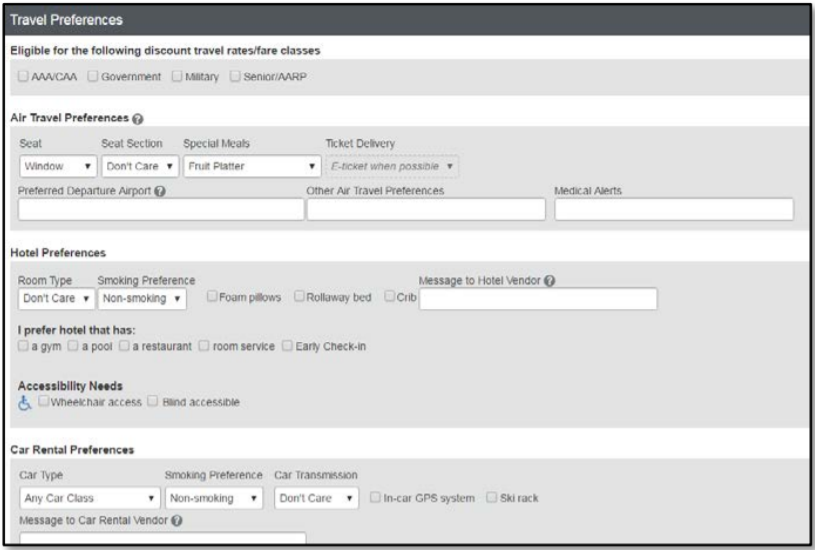Click the blue wheelchair accessibility icon
This screenshot has height=550, width=815.
[x=26, y=402]
